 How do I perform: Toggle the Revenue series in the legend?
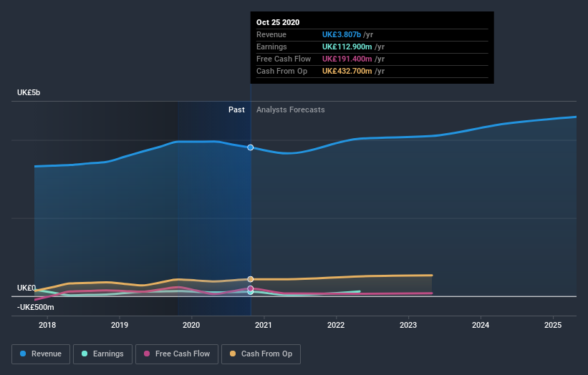[x=41, y=354]
